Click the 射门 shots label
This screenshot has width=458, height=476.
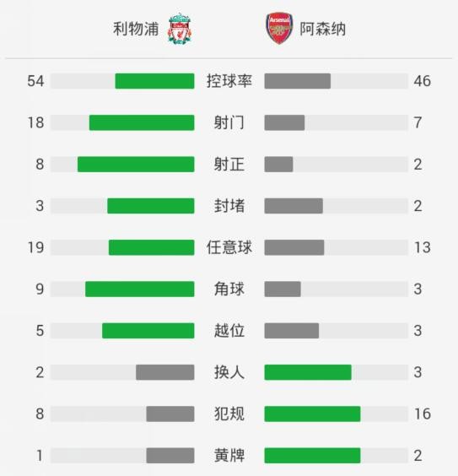[x=229, y=122]
